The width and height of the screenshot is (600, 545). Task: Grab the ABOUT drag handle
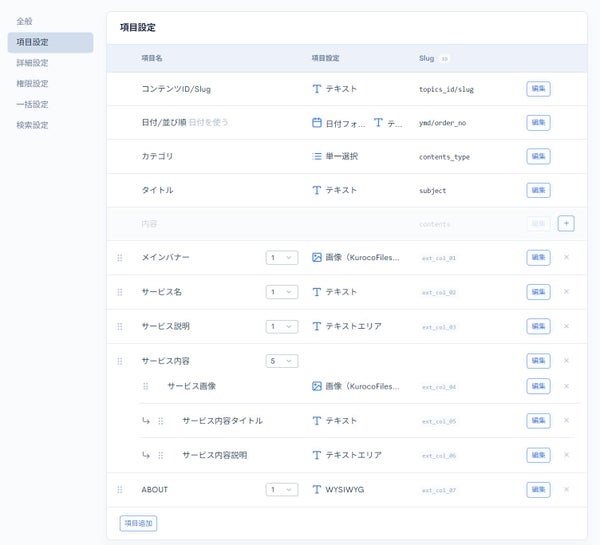[120, 490]
